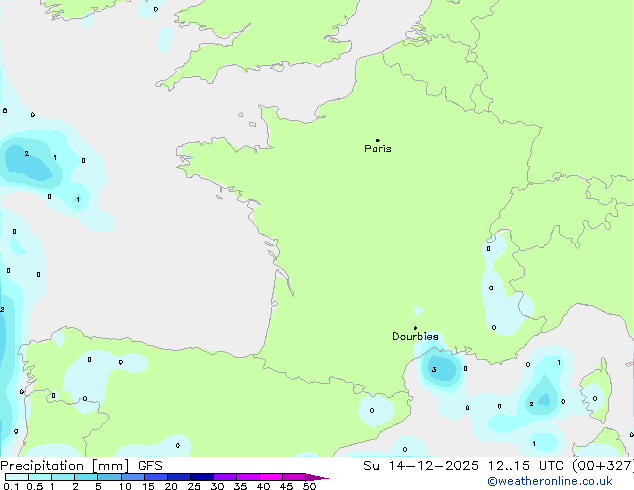The image size is (634, 490).
Task: Select the Paris city label
Action: click(x=378, y=149)
